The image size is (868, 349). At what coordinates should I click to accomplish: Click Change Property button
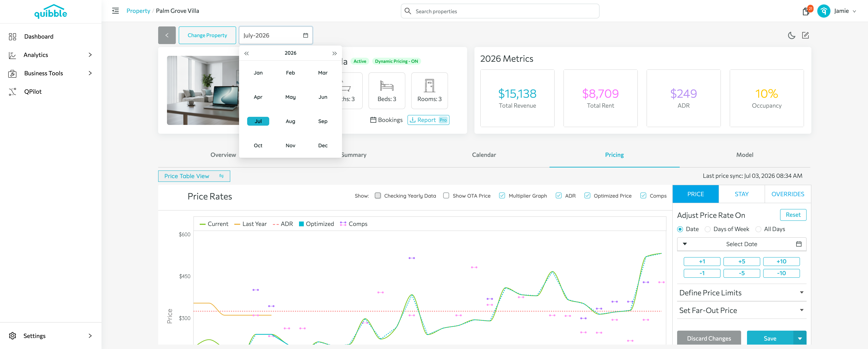[x=207, y=35]
